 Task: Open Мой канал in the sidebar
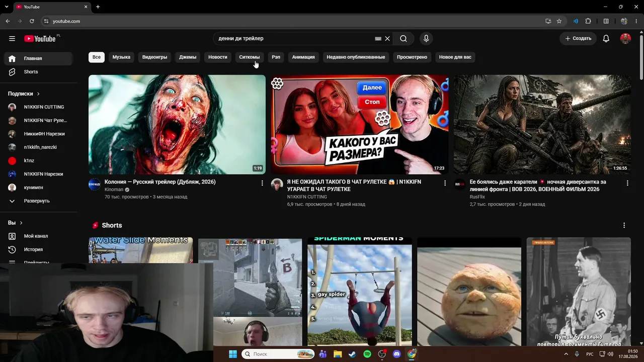(x=38, y=236)
